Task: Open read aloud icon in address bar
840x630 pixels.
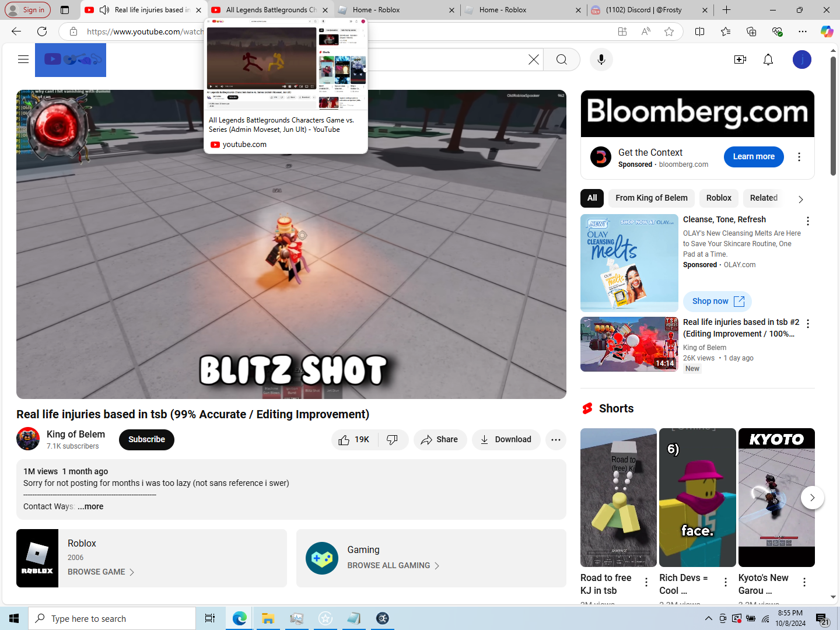Action: [646, 32]
